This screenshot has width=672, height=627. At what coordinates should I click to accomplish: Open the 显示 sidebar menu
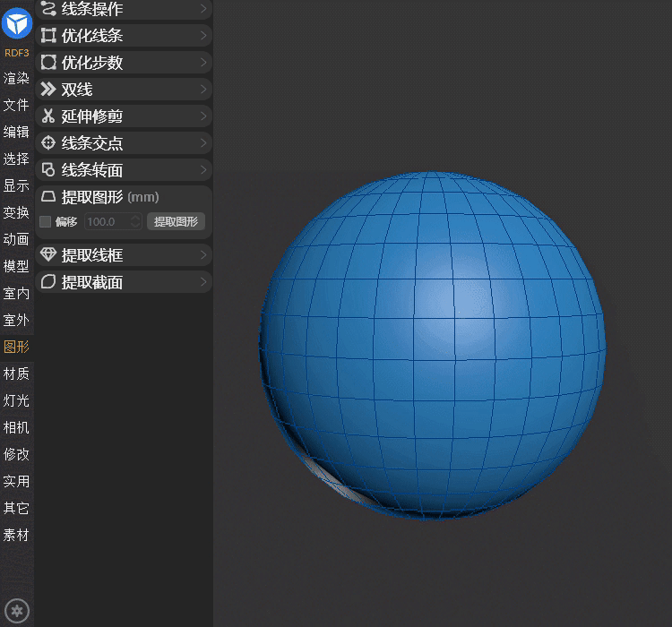coord(16,185)
